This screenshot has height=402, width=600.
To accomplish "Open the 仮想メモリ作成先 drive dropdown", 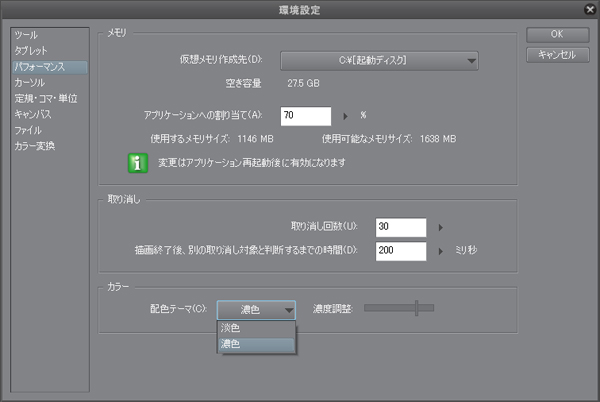I will pos(381,60).
